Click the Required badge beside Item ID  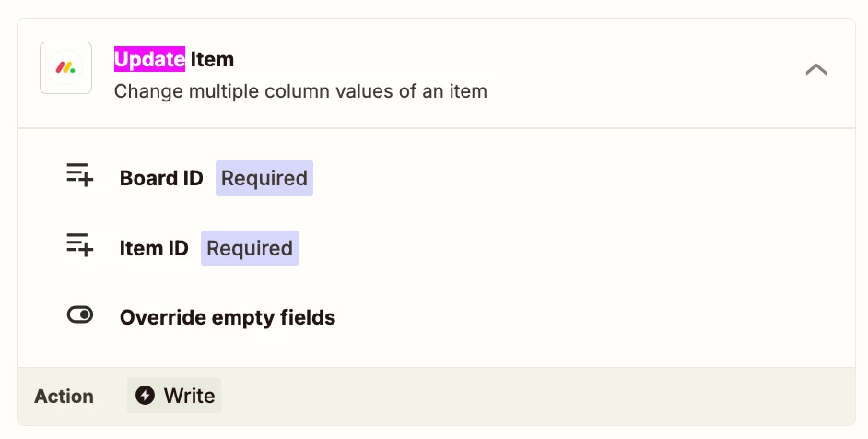(250, 248)
